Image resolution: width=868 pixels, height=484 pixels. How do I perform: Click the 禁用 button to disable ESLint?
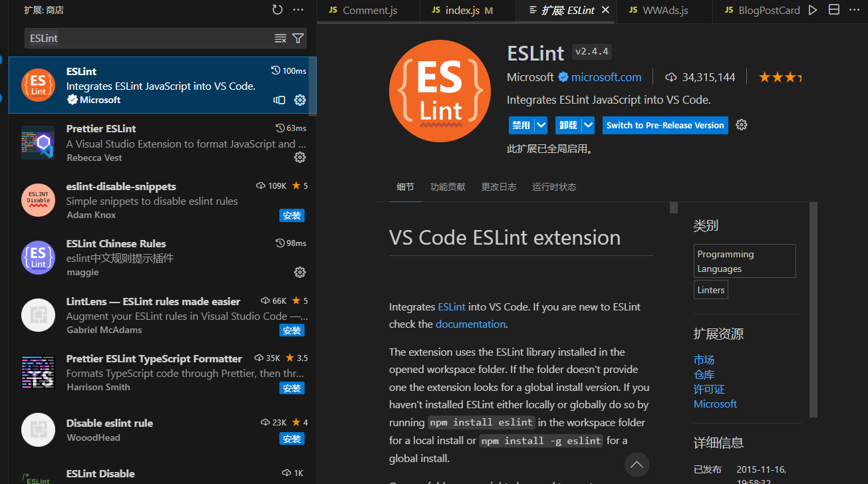coord(521,125)
